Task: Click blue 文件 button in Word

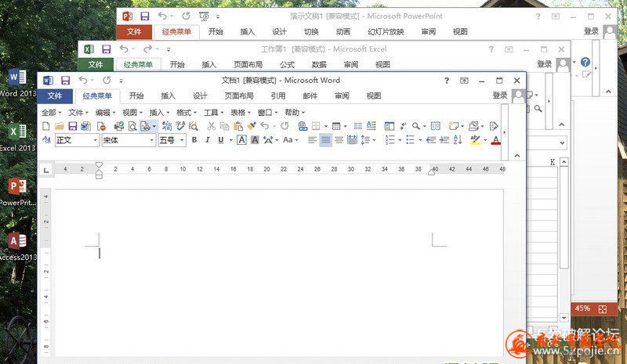Action: (x=55, y=96)
